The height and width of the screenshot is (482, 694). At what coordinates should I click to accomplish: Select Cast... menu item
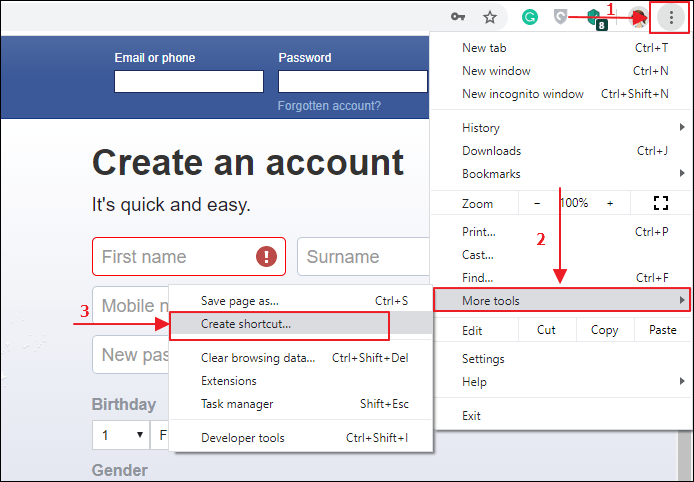click(x=561, y=255)
